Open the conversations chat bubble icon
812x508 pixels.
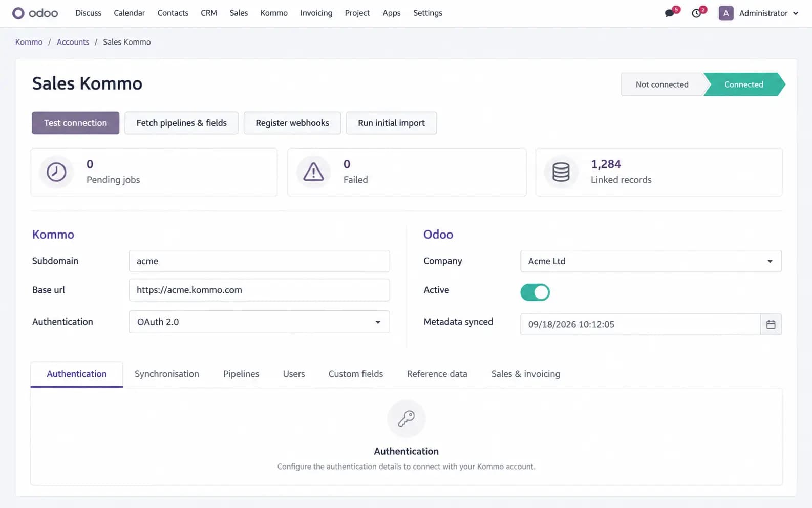(669, 13)
